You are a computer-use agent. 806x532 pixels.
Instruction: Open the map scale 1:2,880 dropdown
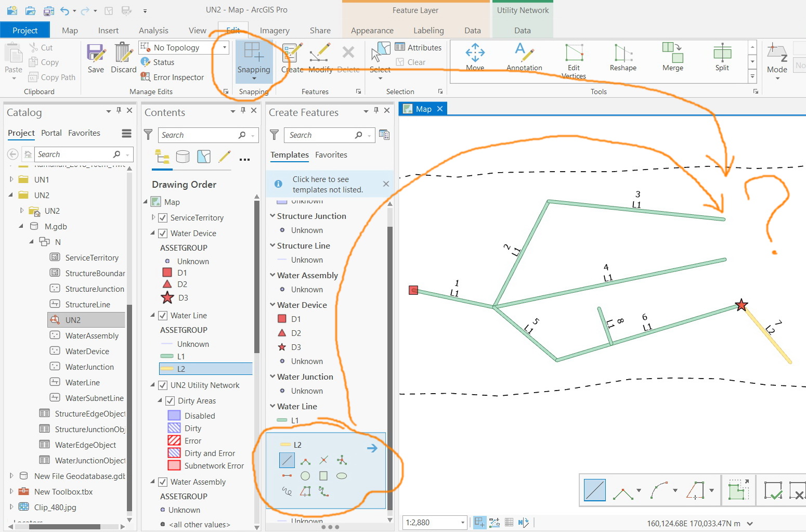point(462,523)
